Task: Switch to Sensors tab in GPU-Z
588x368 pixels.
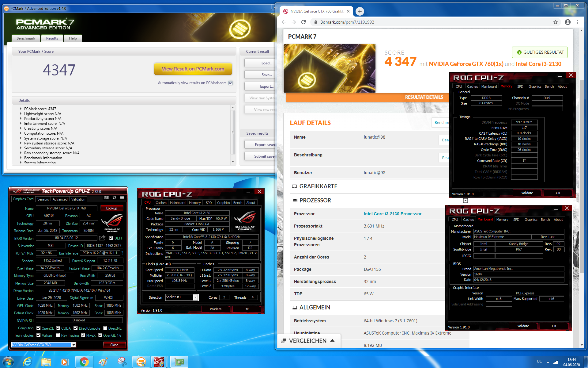Action: (43, 199)
